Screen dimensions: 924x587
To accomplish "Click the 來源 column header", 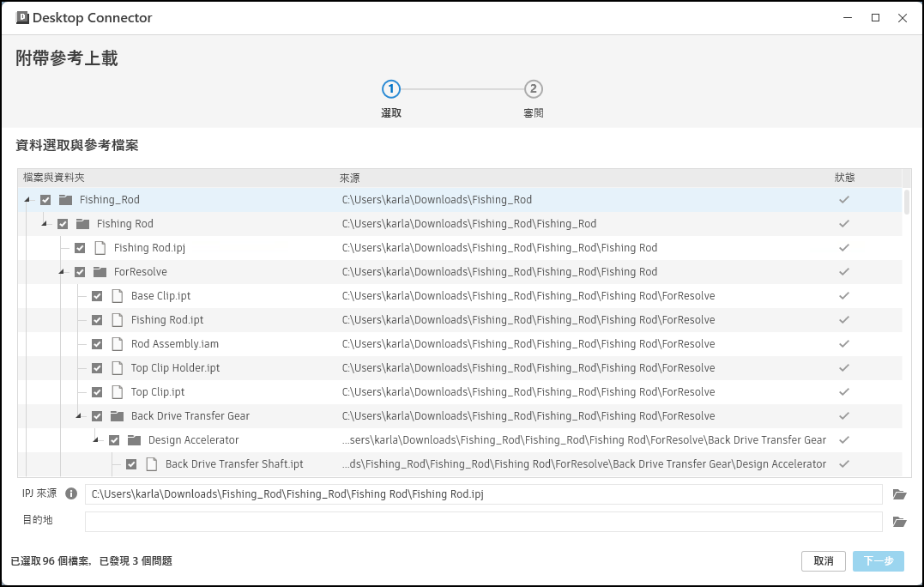I will coord(349,178).
